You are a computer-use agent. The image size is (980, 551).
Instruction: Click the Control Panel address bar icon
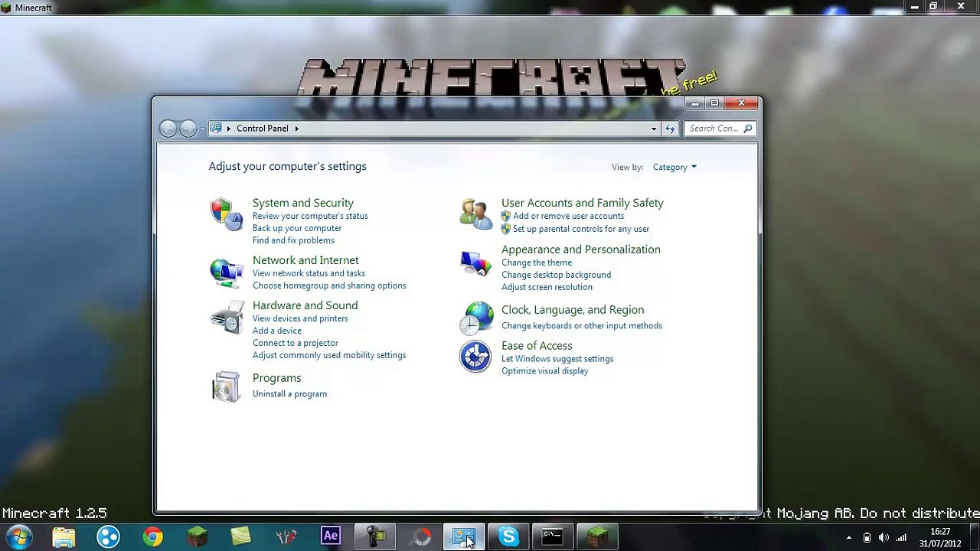click(216, 129)
